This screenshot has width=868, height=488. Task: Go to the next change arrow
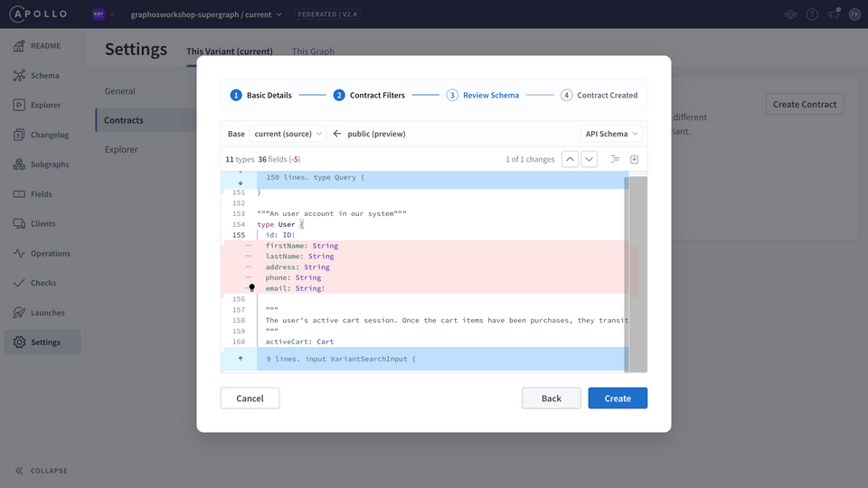[x=589, y=159]
